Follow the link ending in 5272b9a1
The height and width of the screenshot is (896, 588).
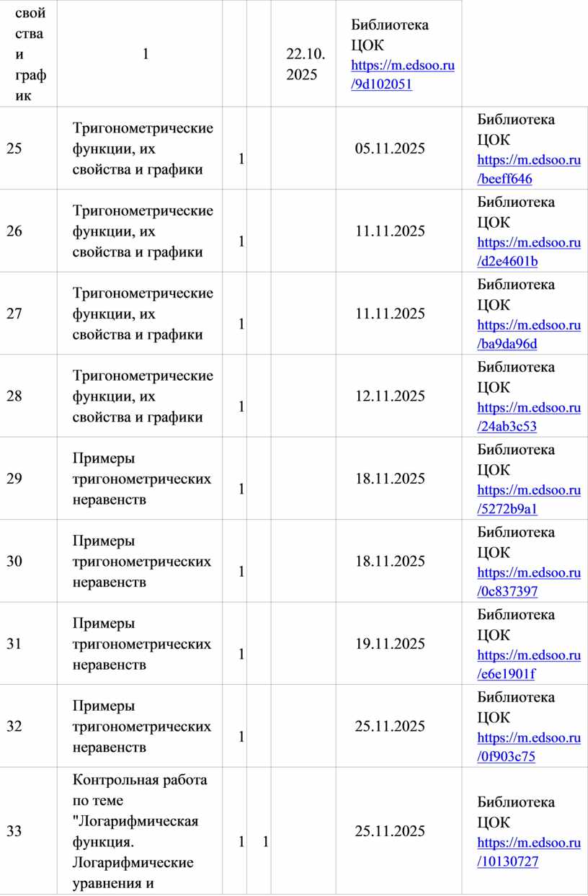[x=528, y=499]
